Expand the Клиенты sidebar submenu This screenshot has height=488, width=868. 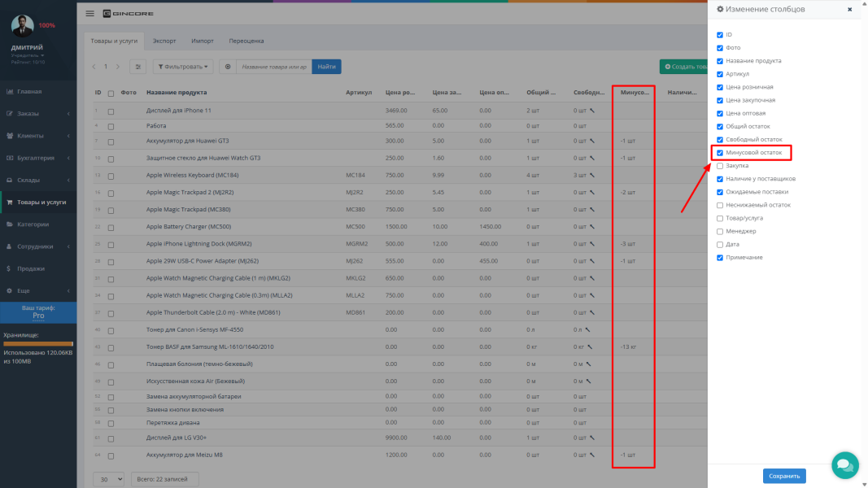(x=68, y=136)
